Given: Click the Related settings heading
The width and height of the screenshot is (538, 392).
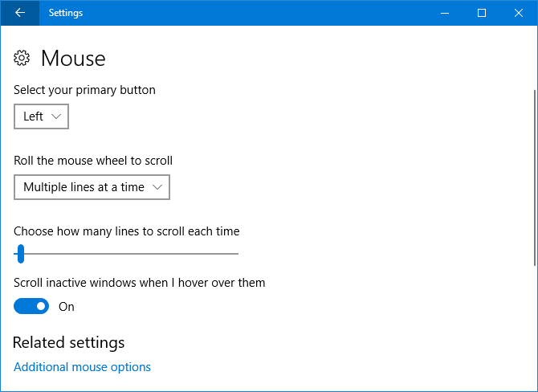Looking at the screenshot, I should coord(68,343).
